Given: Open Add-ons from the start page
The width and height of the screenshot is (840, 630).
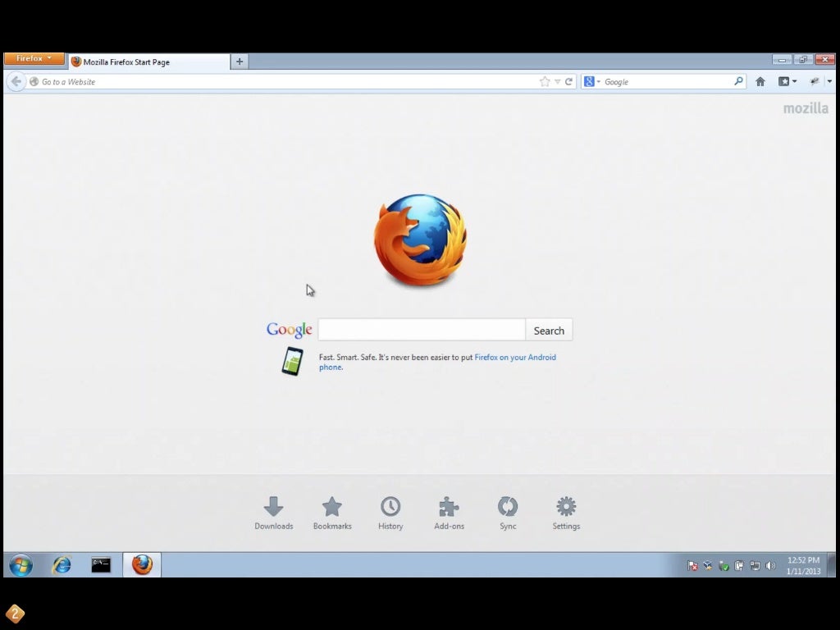Looking at the screenshot, I should (449, 514).
